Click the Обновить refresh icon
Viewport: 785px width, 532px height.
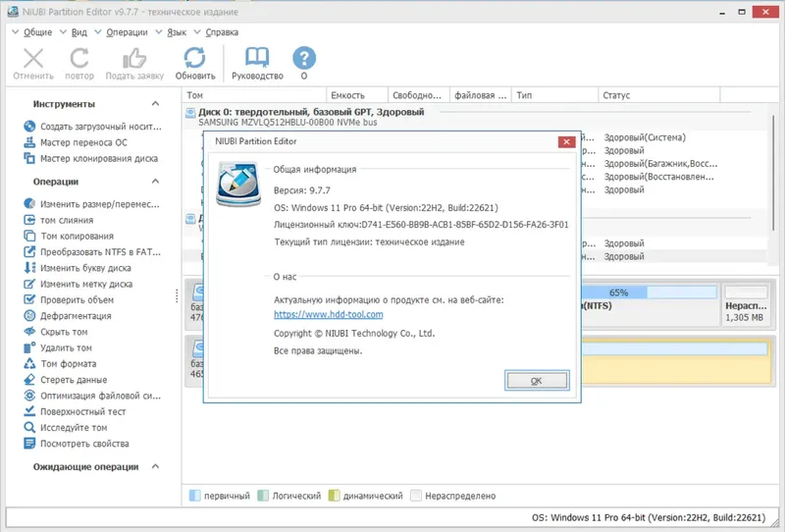tap(194, 58)
